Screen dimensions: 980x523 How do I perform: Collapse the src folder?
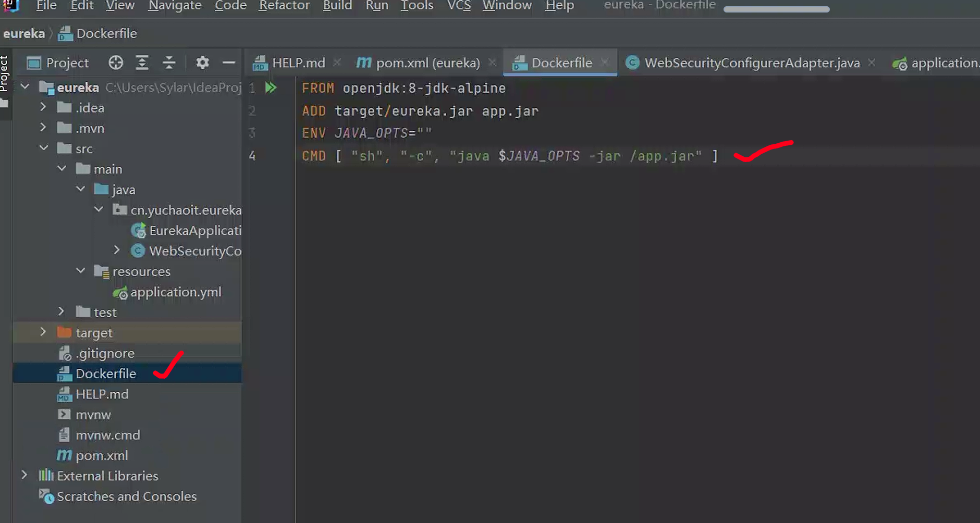pos(43,148)
